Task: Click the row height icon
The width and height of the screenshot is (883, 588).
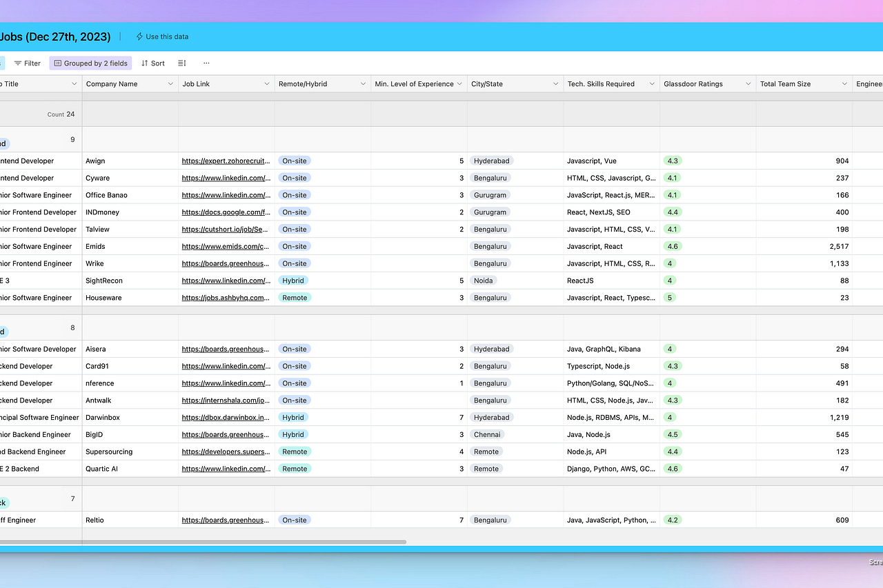Action: 182,63
